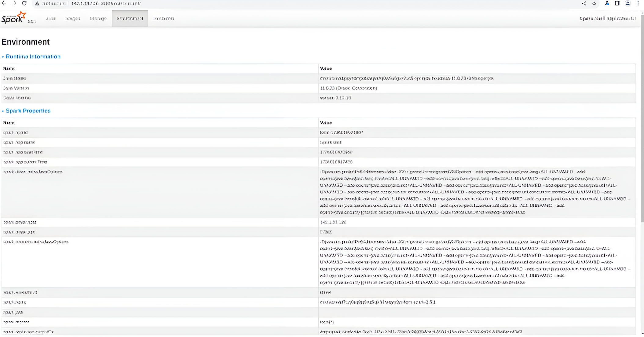Open the browser three-dot menu
This screenshot has height=337, width=644.
(x=638, y=4)
